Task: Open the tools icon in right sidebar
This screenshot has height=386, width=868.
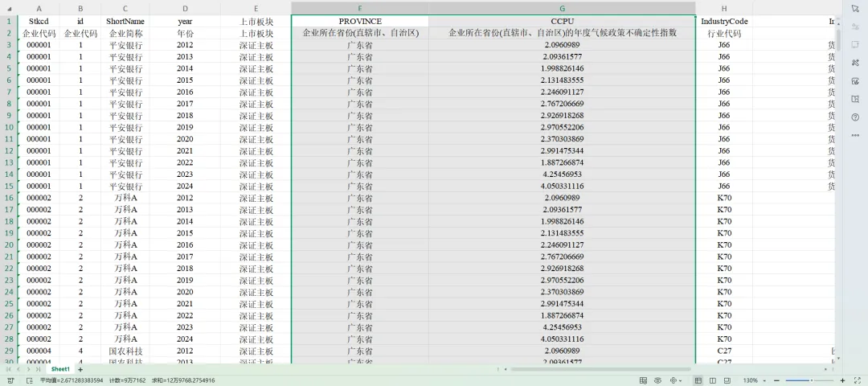Action: pyautogui.click(x=854, y=63)
